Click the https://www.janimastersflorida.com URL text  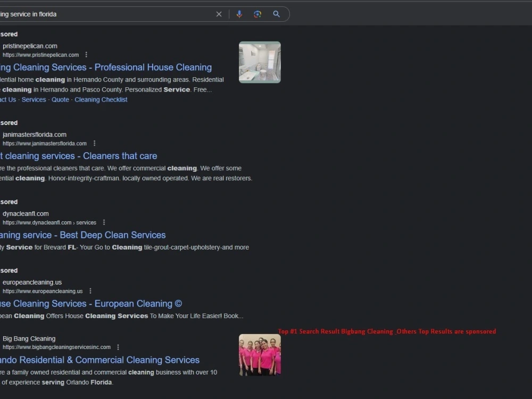(x=45, y=143)
